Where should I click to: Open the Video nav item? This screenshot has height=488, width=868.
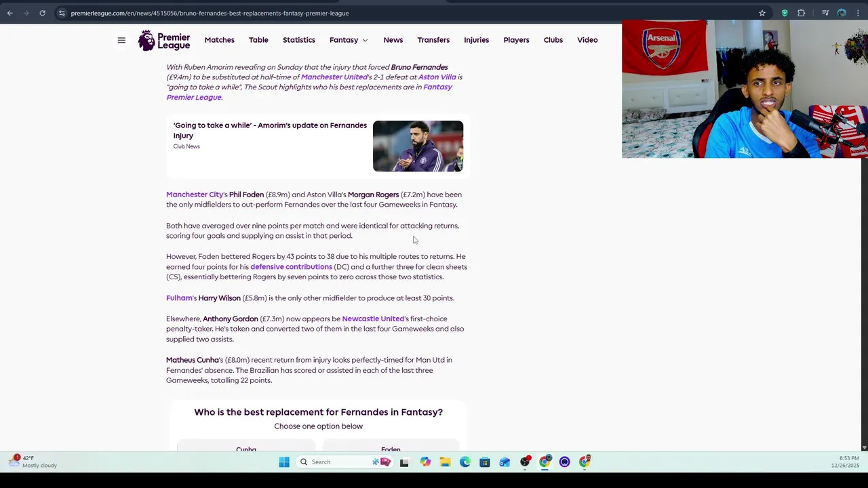[587, 40]
